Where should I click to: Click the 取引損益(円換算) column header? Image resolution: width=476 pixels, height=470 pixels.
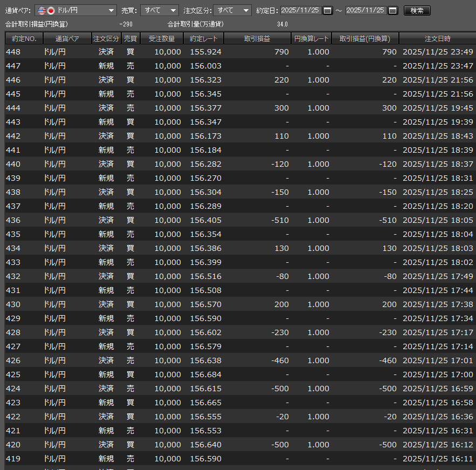pyautogui.click(x=365, y=39)
